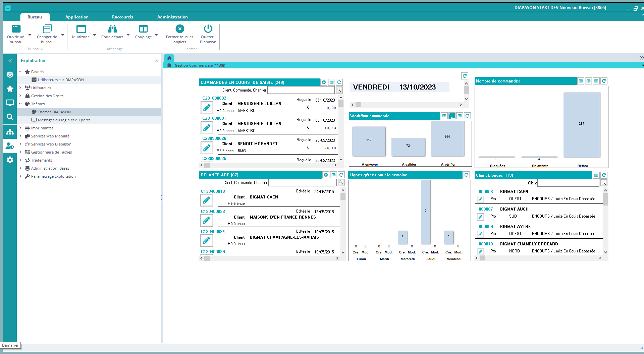Open the Ouvrir un bureau dropdown arrow
644x354 pixels.
tap(30, 35)
